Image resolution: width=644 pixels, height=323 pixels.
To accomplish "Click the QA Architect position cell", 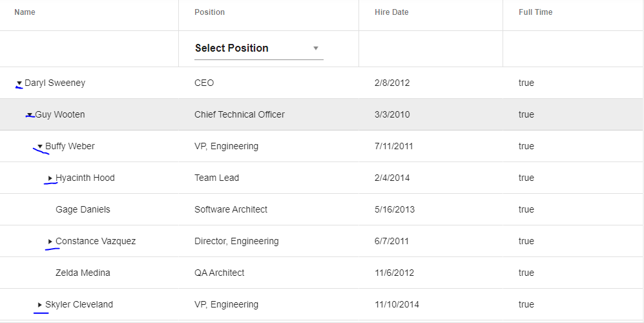I will coord(220,273).
